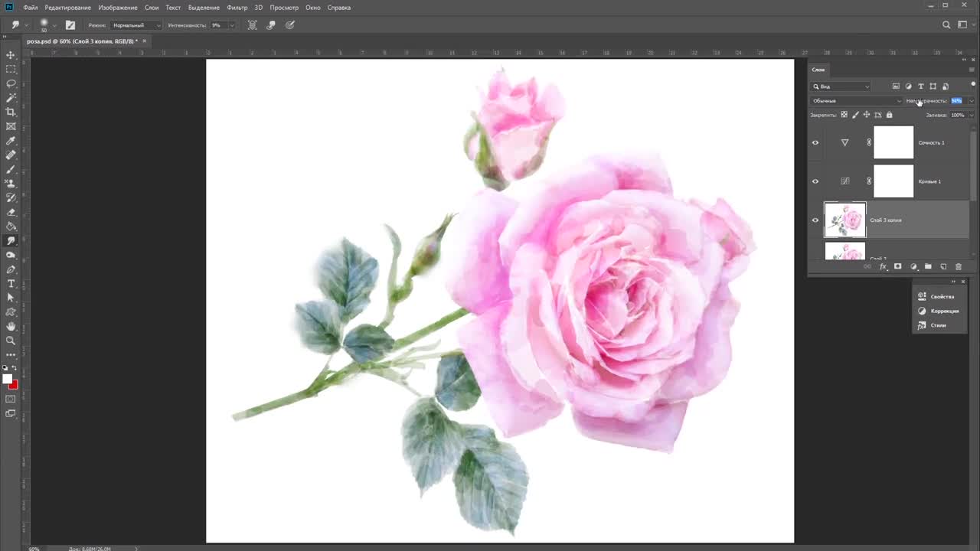The width and height of the screenshot is (980, 551).
Task: Select the Horizontal Type tool
Action: (11, 284)
